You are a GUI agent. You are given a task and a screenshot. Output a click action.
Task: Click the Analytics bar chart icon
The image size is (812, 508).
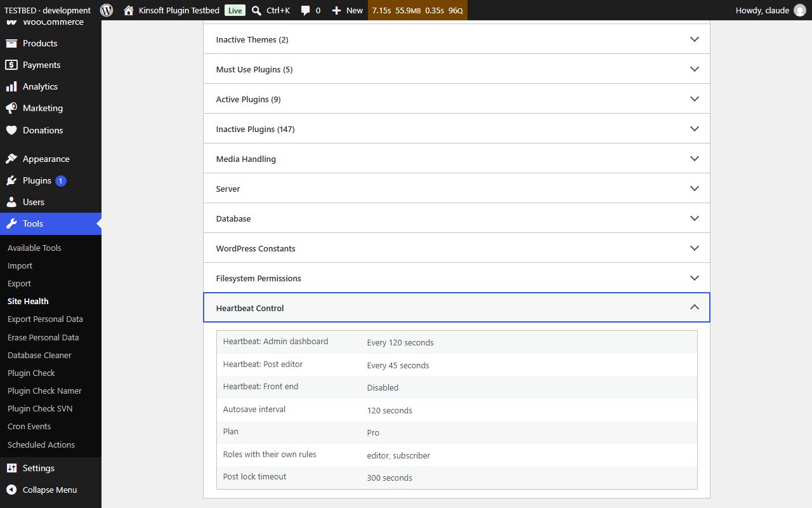coord(11,86)
